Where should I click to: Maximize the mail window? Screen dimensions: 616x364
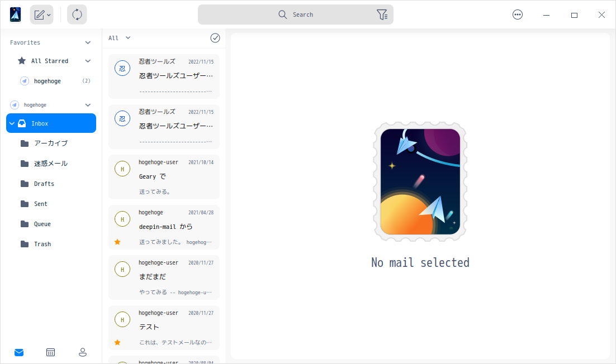point(574,15)
